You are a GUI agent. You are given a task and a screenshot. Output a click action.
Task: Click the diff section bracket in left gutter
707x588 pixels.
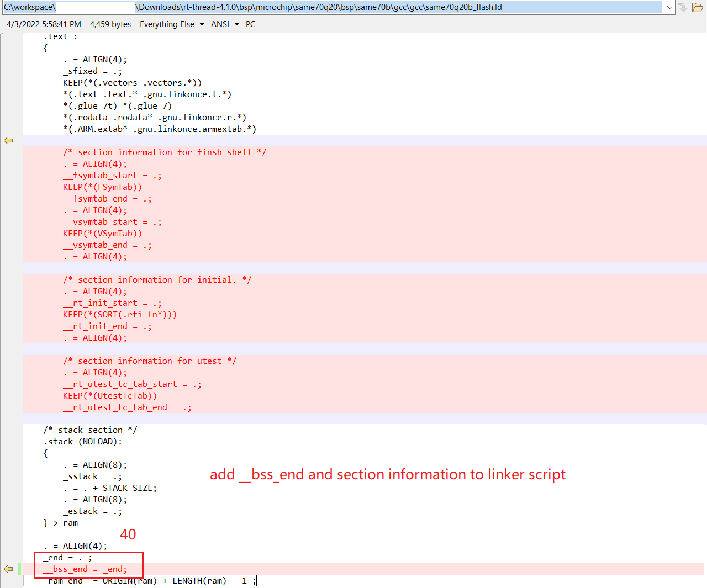(7, 282)
